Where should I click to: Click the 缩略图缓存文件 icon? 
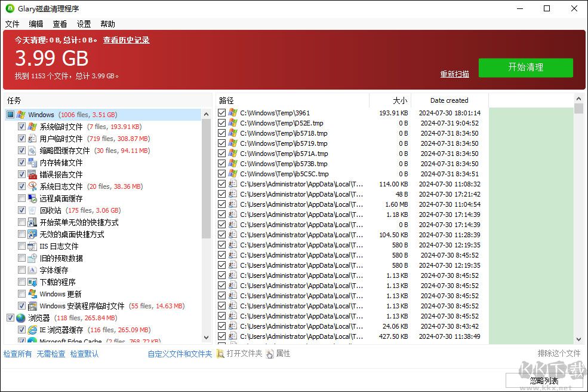coord(33,151)
